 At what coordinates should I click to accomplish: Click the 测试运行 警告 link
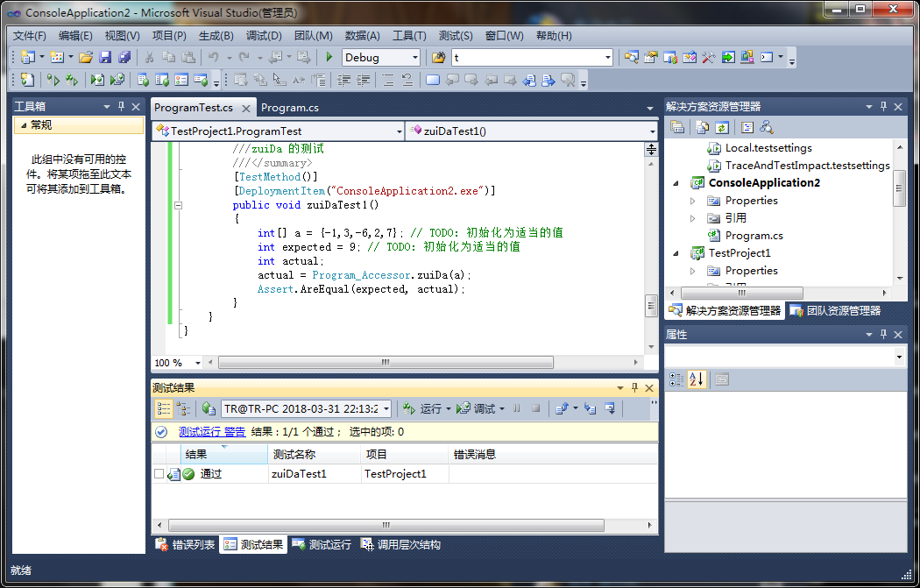pos(212,432)
